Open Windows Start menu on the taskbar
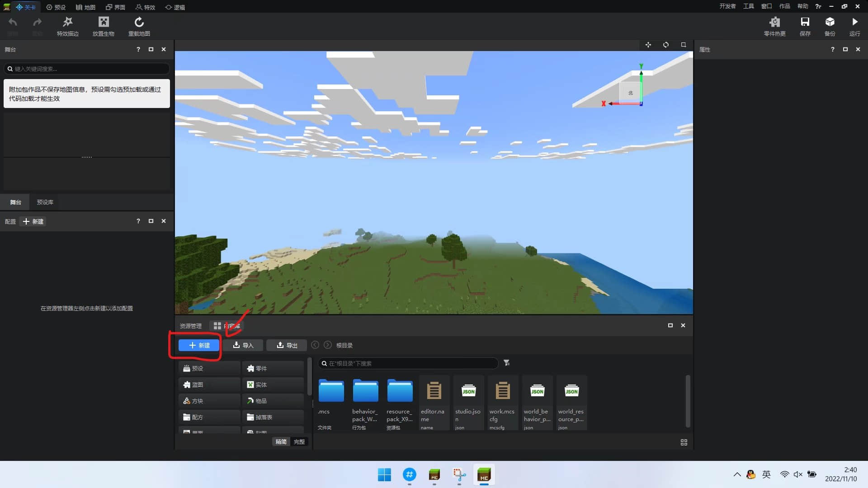Viewport: 868px width, 488px height. 384,475
